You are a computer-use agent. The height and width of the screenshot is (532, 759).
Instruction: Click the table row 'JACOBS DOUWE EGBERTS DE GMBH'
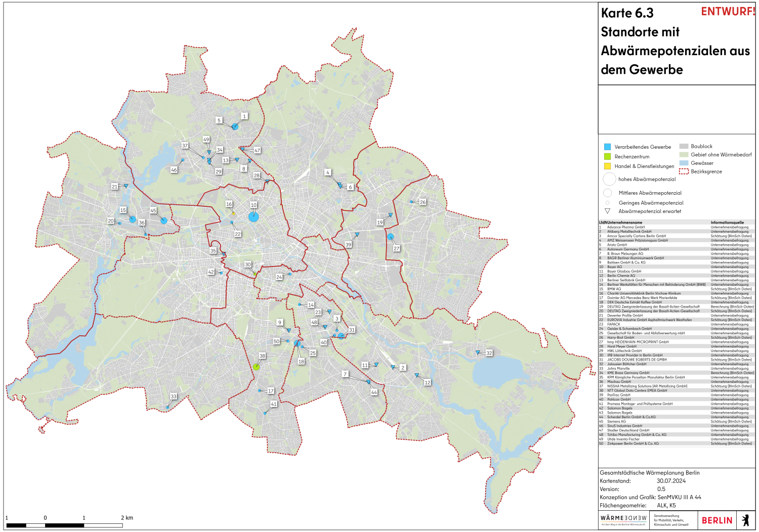coord(677,360)
